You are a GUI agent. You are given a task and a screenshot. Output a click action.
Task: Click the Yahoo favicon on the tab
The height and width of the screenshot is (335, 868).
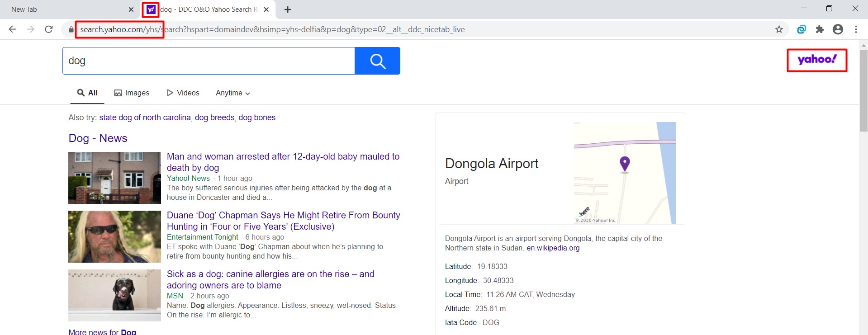pos(151,9)
